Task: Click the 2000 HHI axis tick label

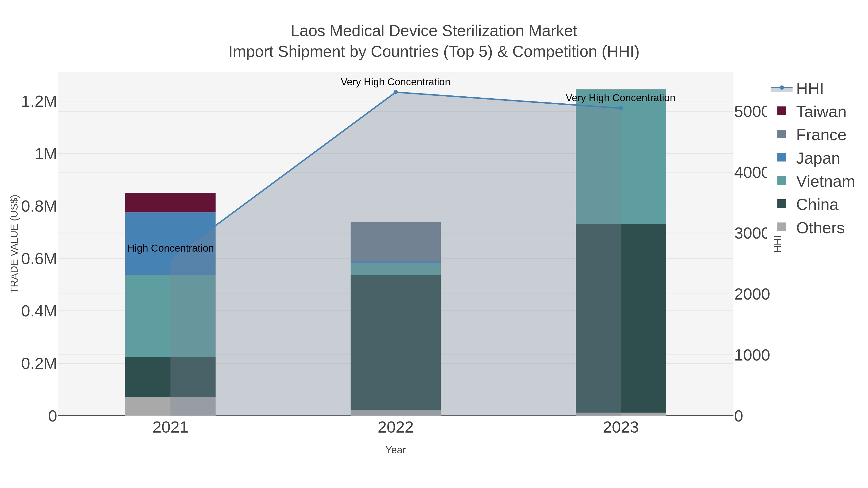Action: tap(752, 294)
